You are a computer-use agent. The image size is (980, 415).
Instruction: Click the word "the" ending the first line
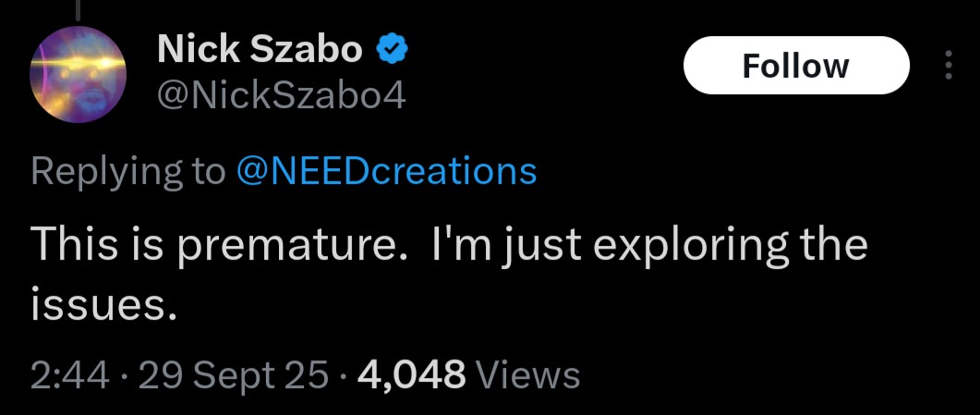click(x=825, y=242)
